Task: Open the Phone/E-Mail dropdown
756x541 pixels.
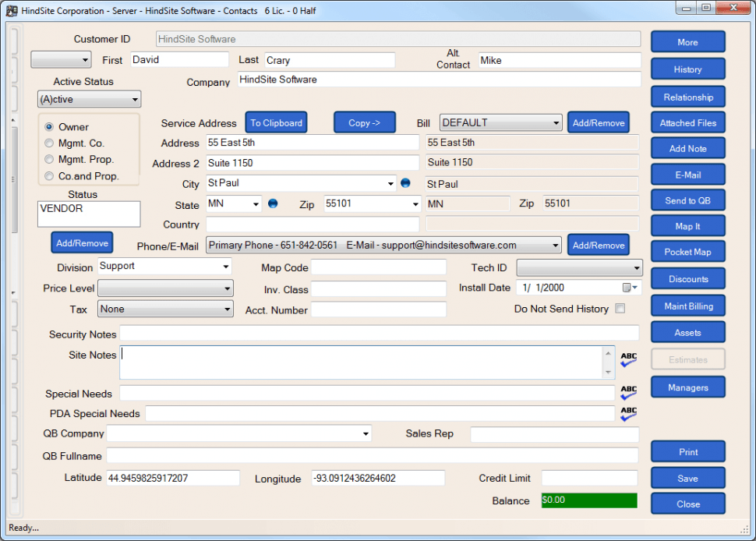Action: click(383, 246)
